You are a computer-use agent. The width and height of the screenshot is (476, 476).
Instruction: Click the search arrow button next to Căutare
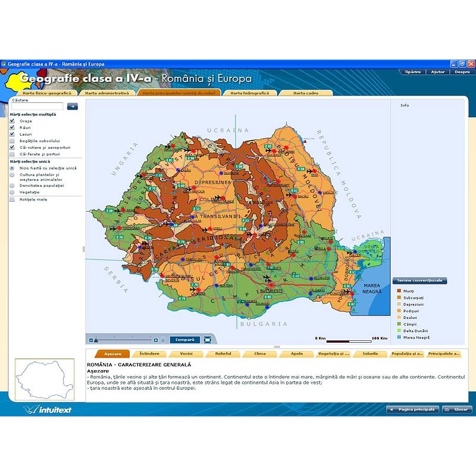(x=73, y=107)
